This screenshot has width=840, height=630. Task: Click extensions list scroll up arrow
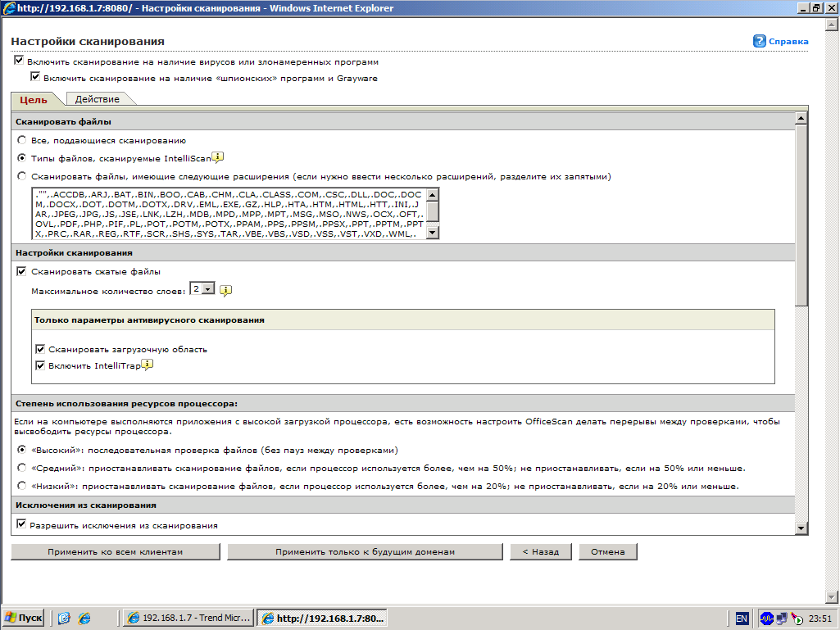pyautogui.click(x=433, y=194)
